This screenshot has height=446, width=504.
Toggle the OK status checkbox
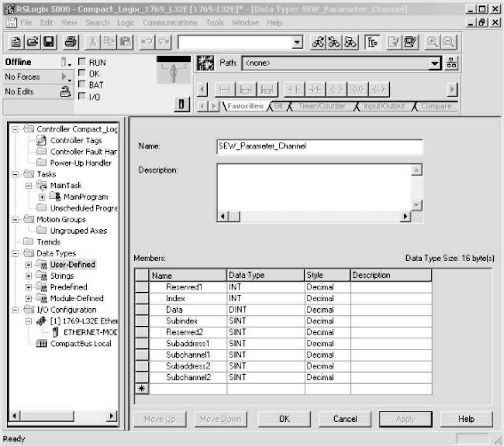point(82,73)
